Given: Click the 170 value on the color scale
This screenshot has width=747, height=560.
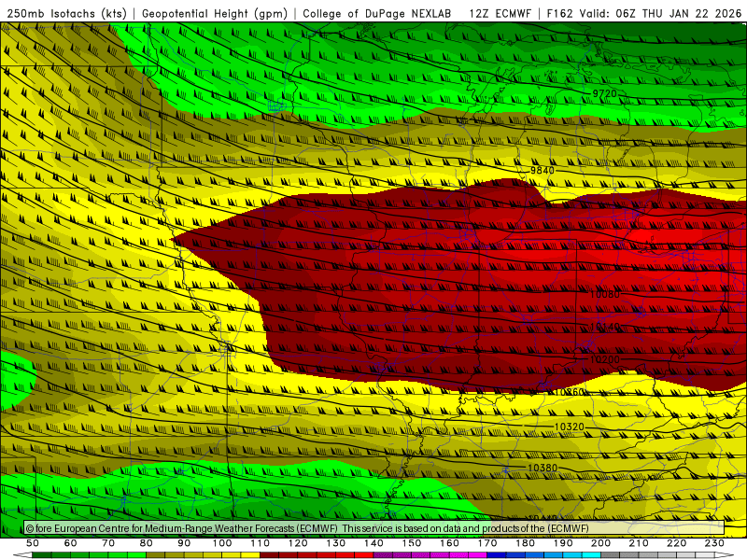Looking at the screenshot, I should click(487, 543).
